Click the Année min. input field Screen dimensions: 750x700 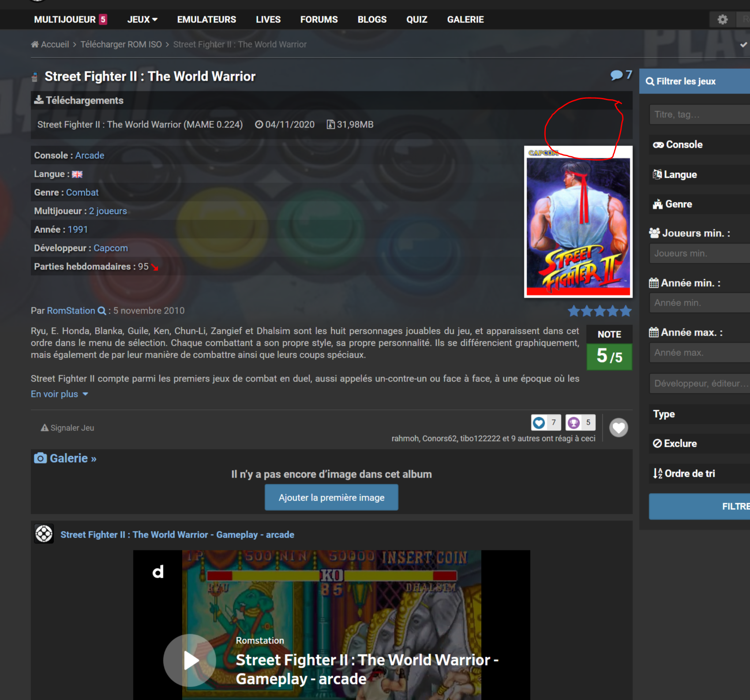[700, 303]
